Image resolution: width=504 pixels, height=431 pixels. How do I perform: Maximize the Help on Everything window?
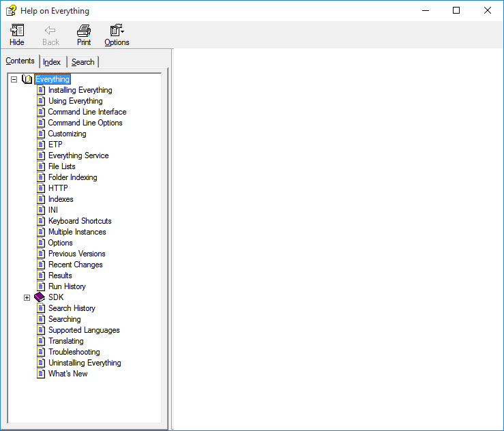pos(456,11)
